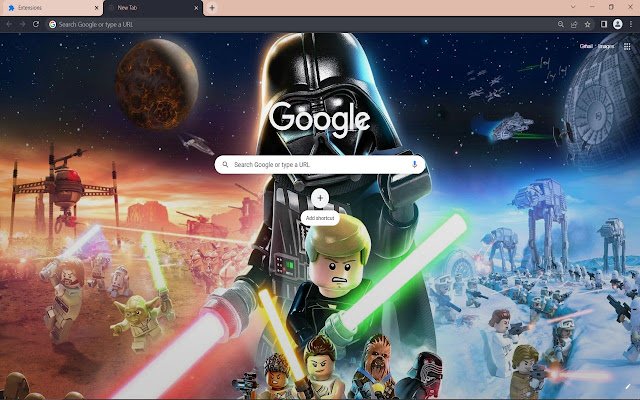Open the Gmail link
Viewport: 640px width, 400px height.
[x=586, y=46]
